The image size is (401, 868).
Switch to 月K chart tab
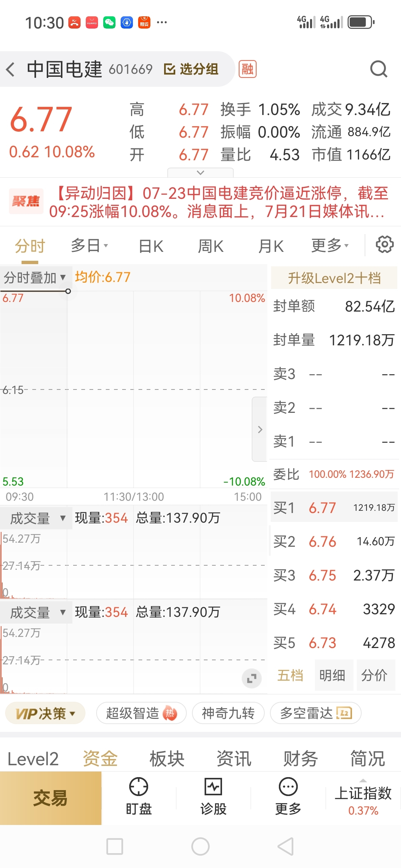click(x=271, y=246)
